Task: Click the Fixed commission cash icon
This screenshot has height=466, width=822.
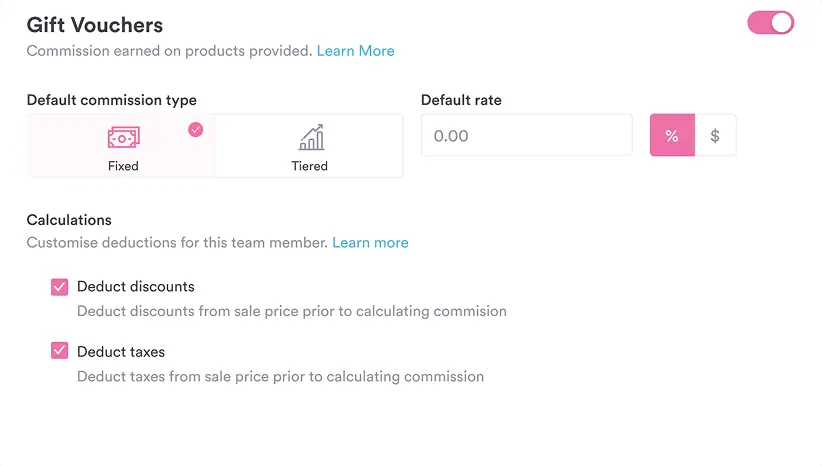Action: [x=123, y=137]
